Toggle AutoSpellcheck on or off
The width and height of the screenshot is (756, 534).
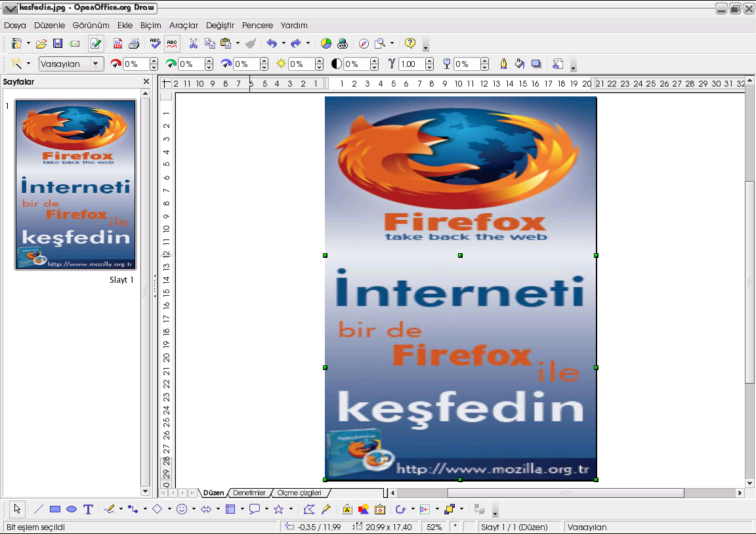click(x=172, y=44)
